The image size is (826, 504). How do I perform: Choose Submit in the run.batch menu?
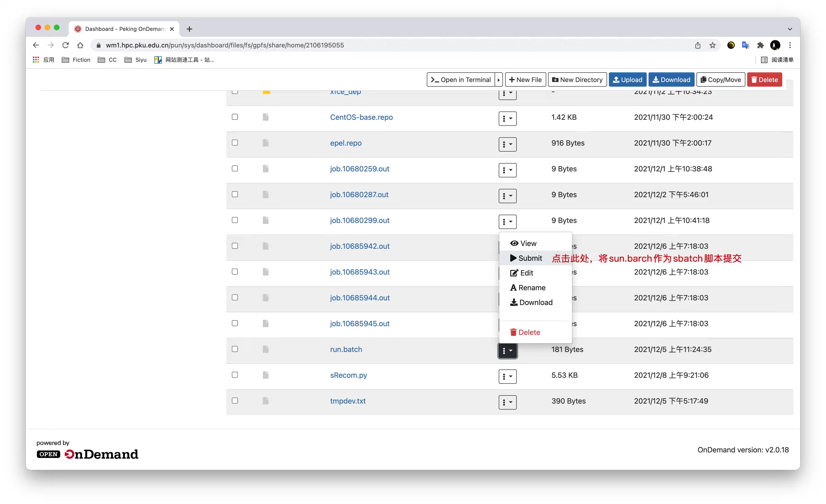[535, 258]
